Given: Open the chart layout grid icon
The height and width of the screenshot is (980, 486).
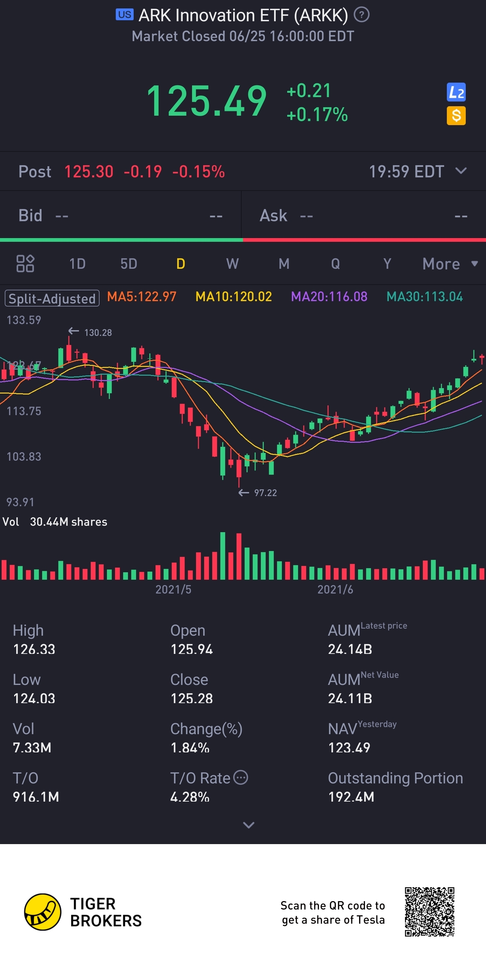Looking at the screenshot, I should point(25,264).
